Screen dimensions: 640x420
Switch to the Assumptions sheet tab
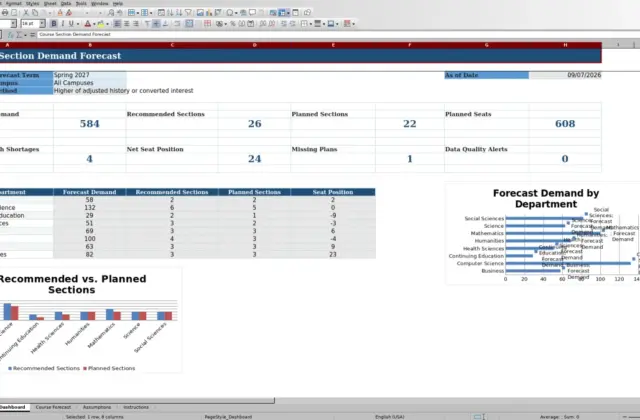(x=97, y=407)
